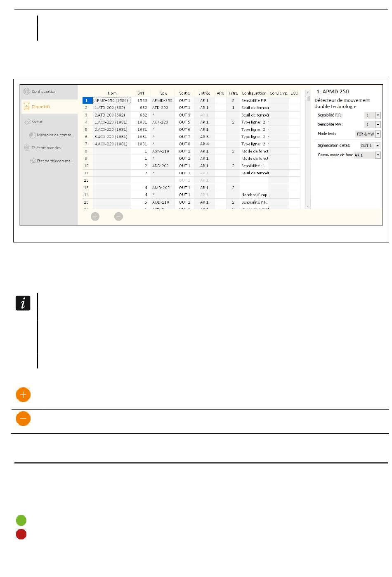Select the 2.ATD-200 (682) name cell

(x=112, y=115)
